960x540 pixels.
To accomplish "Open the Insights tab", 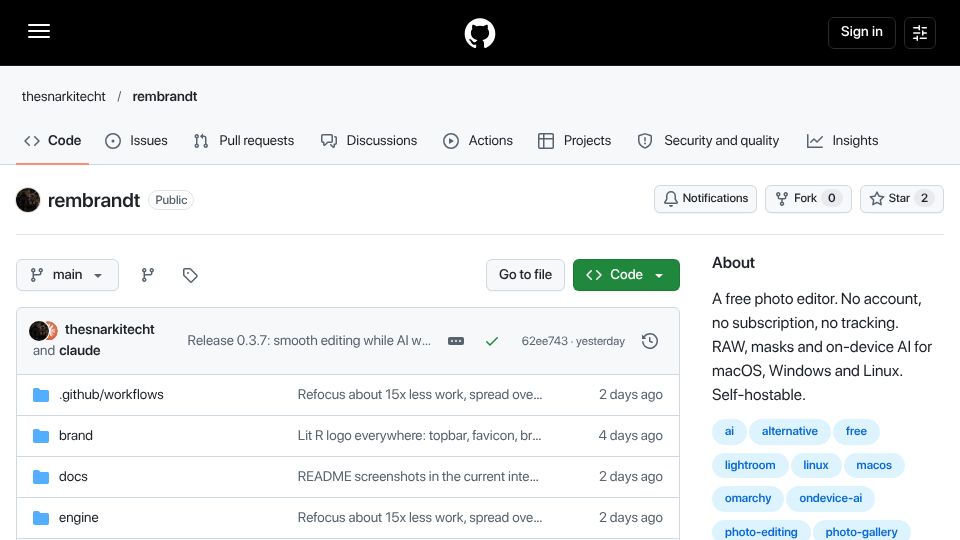I will pyautogui.click(x=842, y=141).
